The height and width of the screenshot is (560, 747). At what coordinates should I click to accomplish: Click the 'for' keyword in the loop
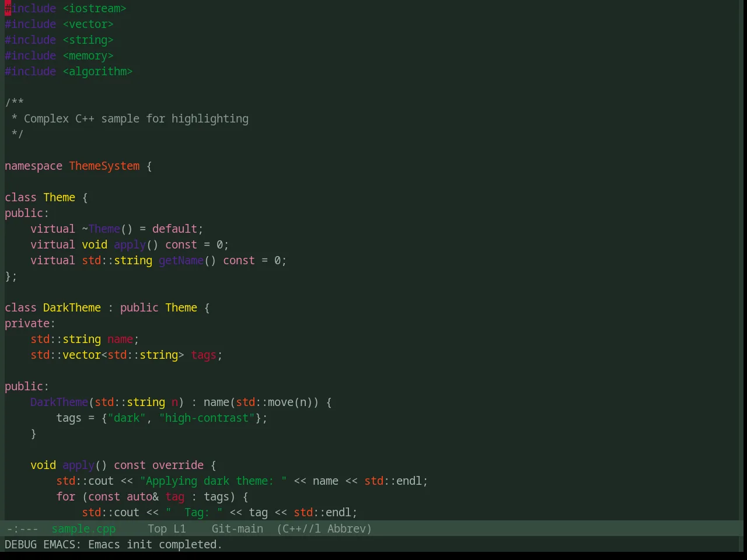click(x=65, y=497)
